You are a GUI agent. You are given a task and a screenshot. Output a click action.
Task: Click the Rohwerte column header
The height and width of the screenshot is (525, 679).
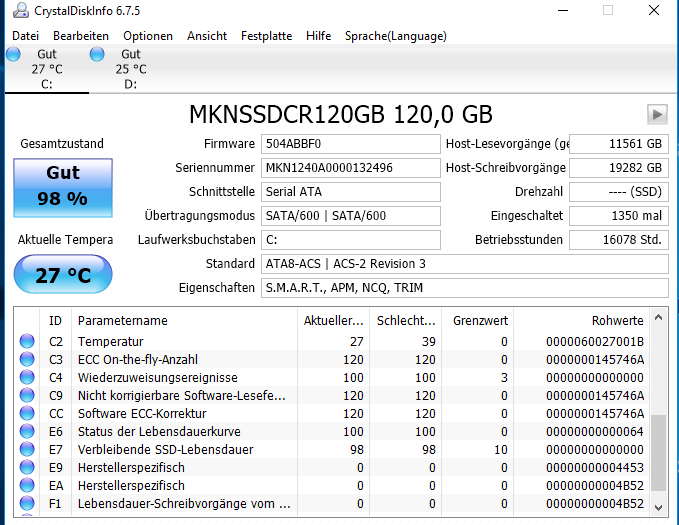point(581,321)
